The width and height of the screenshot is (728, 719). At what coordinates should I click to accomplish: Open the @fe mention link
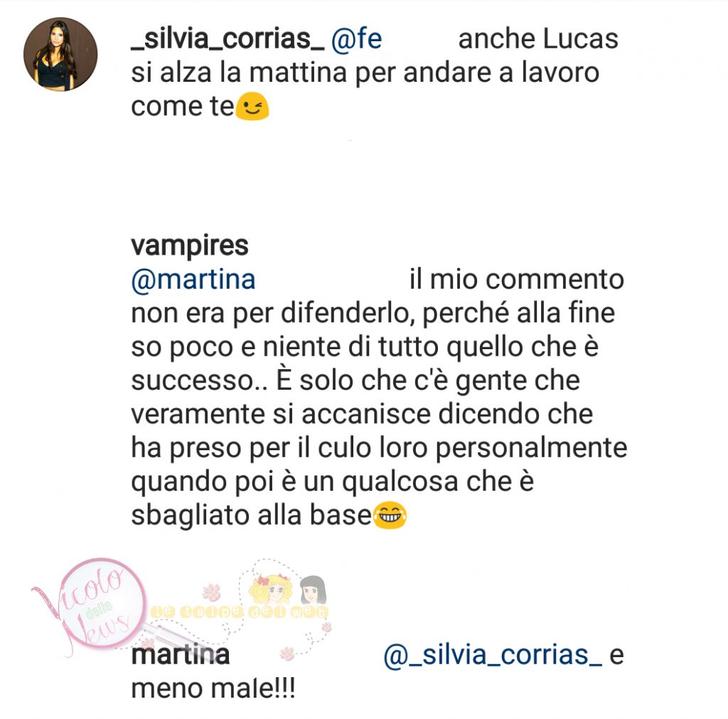(x=357, y=38)
